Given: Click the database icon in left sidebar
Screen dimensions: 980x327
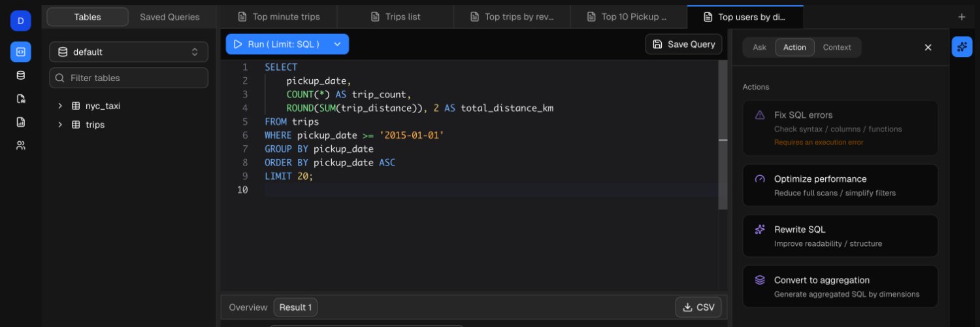Looking at the screenshot, I should (20, 75).
